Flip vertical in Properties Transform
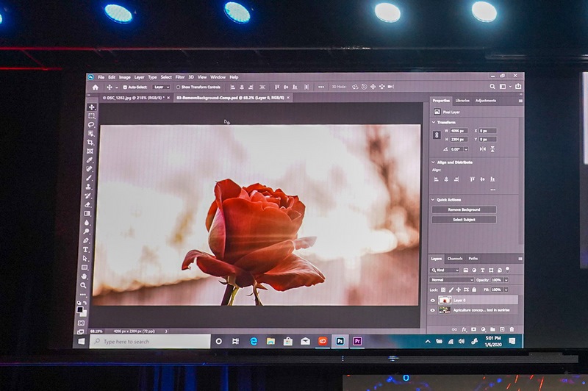Viewport: 588px width, 391px height. [492, 148]
